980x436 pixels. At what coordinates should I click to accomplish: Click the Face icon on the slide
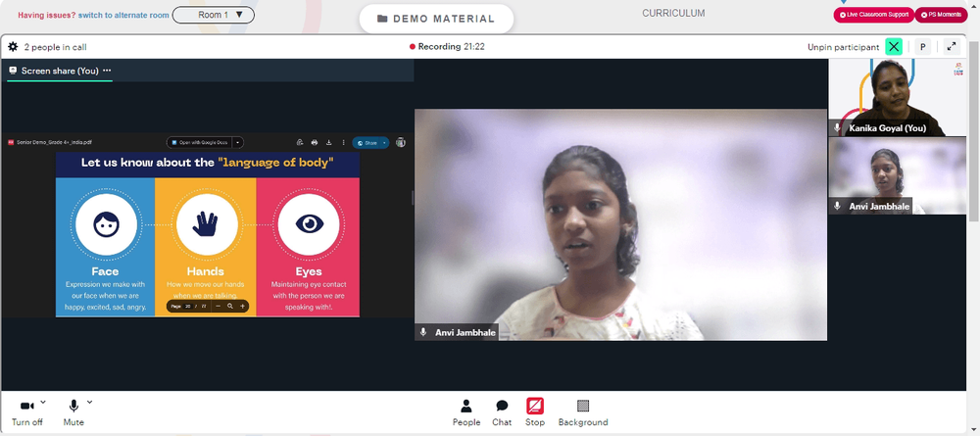point(106,224)
